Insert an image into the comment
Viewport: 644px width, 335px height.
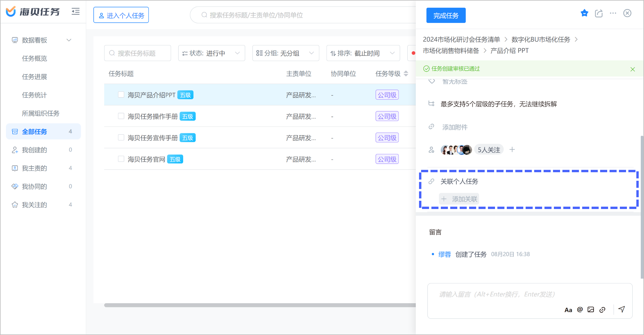pos(591,309)
